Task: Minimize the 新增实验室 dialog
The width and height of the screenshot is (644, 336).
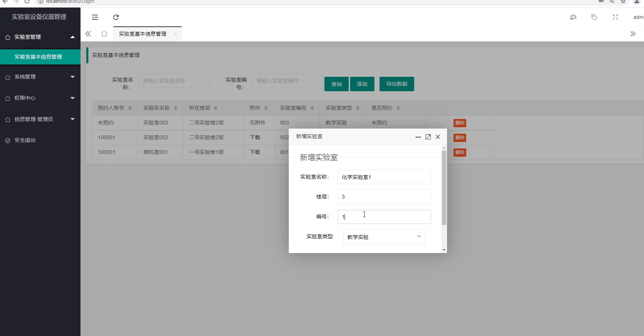Action: [418, 137]
